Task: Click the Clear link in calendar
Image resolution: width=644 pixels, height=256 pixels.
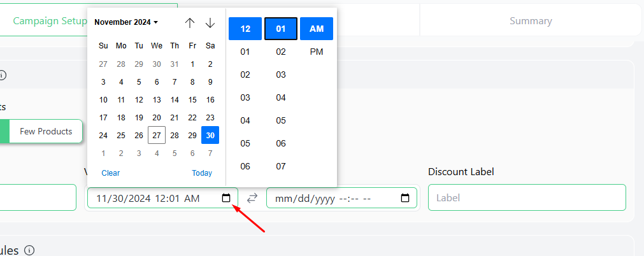Action: pyautogui.click(x=110, y=173)
